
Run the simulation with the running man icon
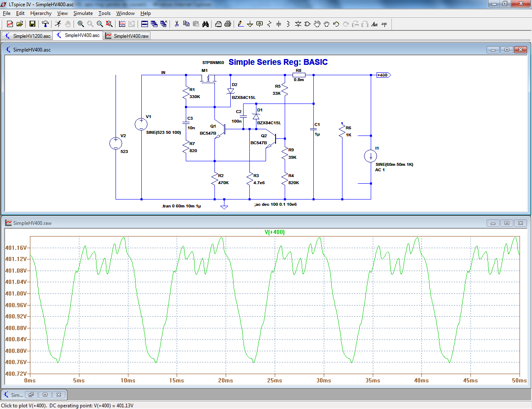point(58,24)
